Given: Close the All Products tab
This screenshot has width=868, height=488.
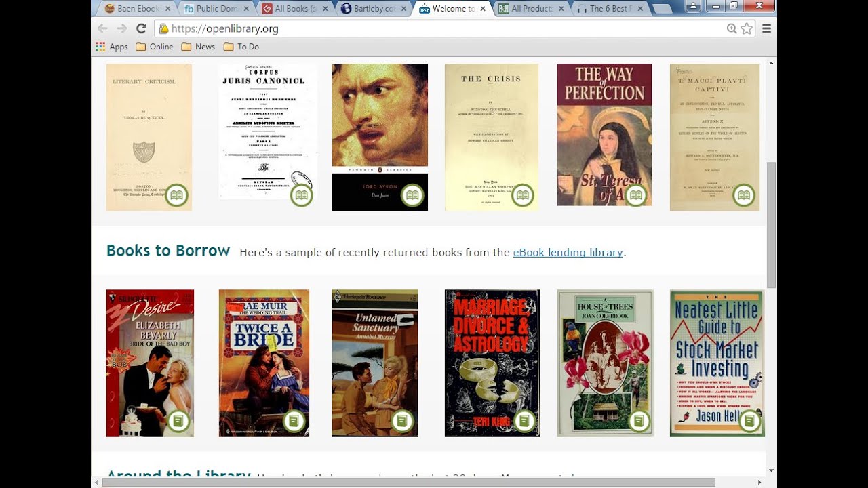Looking at the screenshot, I should 561,9.
